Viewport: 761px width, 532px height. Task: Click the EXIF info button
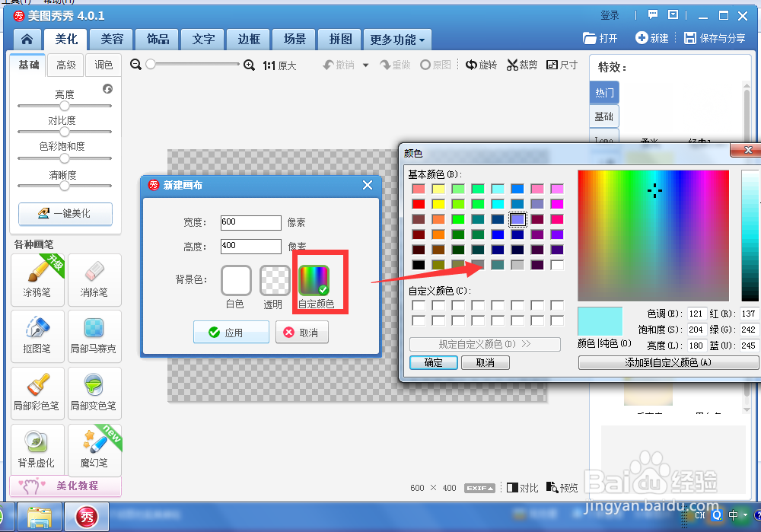tap(479, 488)
